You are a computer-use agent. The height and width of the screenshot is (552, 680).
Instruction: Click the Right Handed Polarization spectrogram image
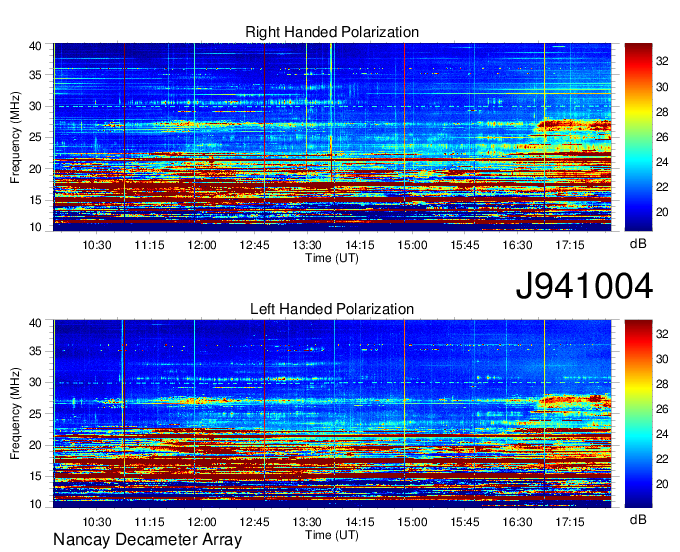[332, 137]
